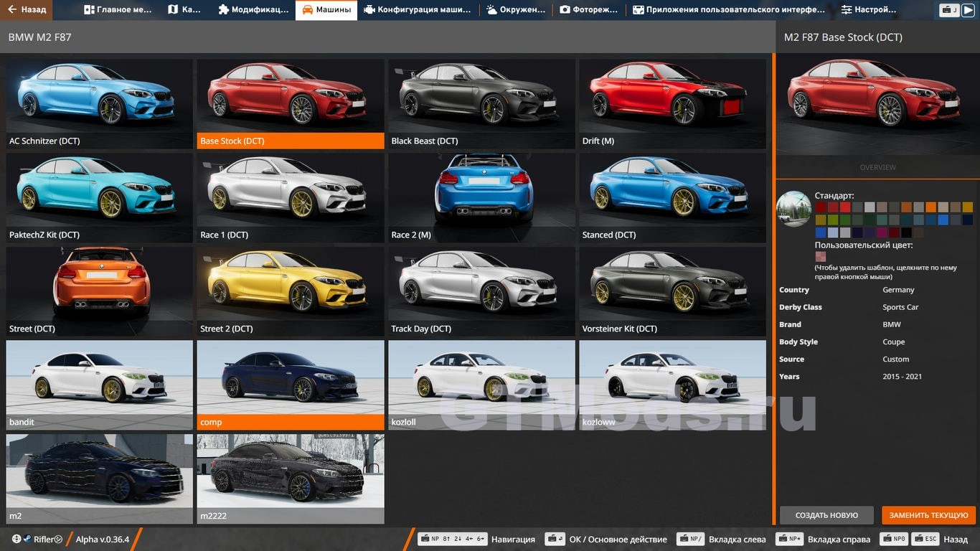
Task: Pick the black standard color swatch
Action: click(x=906, y=232)
